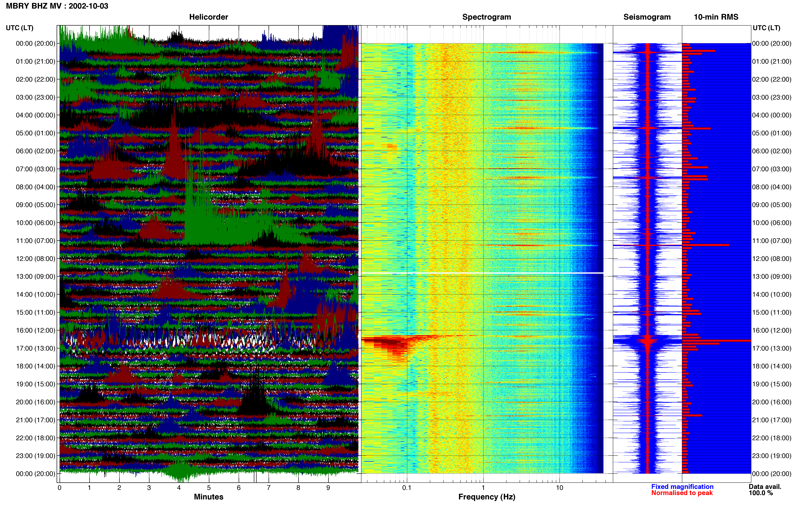Click the Seismogram panel heading
The width and height of the screenshot is (812, 508).
coord(647,17)
